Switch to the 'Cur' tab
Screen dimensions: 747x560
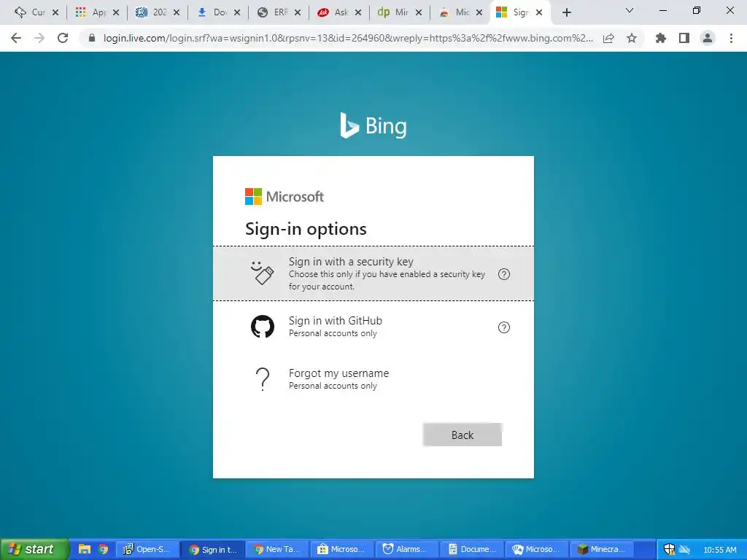pos(31,12)
